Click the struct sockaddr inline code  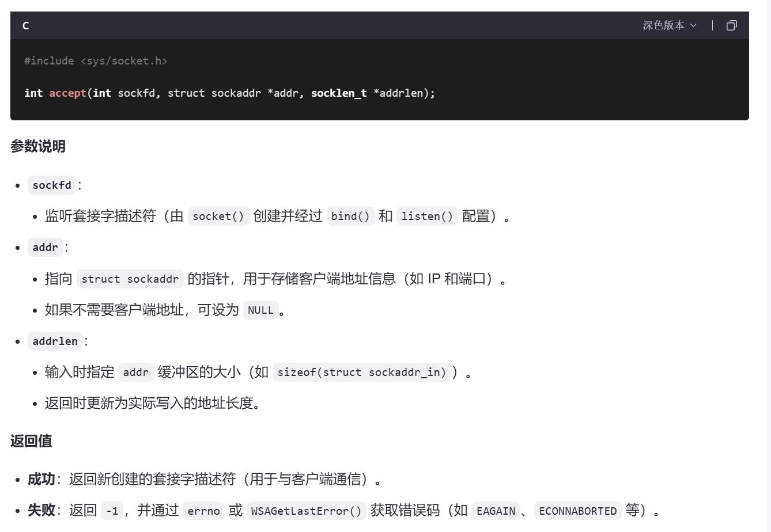[x=130, y=279]
